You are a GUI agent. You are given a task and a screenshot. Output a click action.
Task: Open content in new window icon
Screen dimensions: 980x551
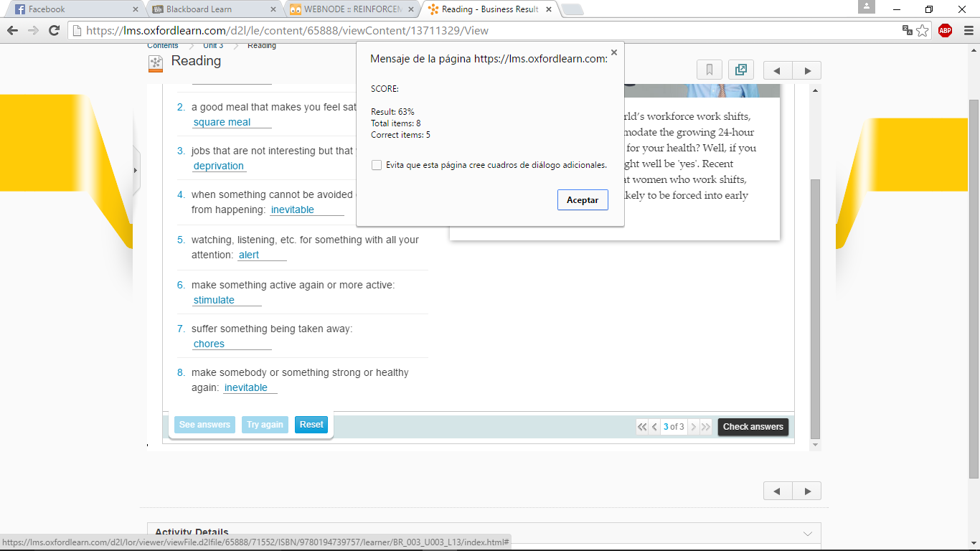pos(741,70)
